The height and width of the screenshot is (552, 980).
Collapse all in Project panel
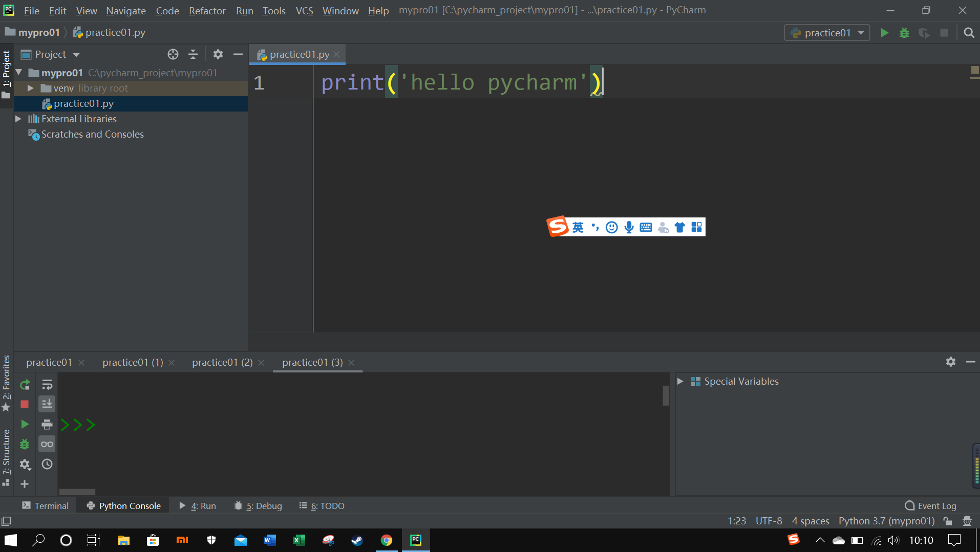[193, 54]
